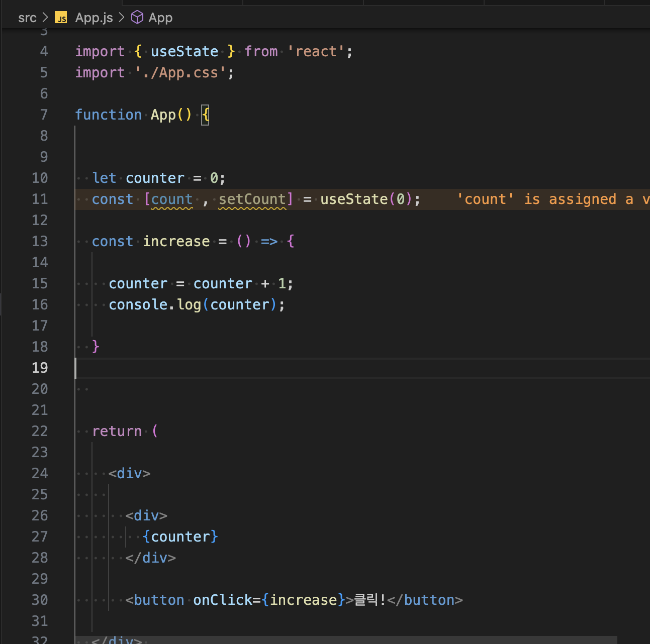
Task: Click the {counter} expression on line 27
Action: [180, 536]
